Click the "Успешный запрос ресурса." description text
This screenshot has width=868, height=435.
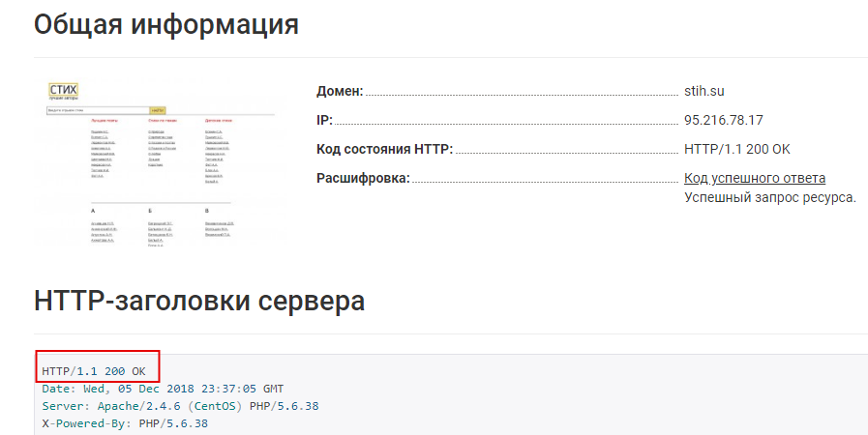(769, 197)
